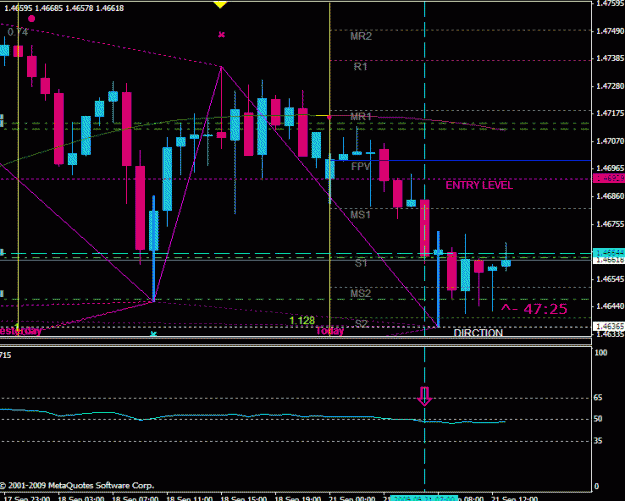This screenshot has width=625, height=501.
Task: Click the cyan highlighted crosshair time label
Action: pos(423,498)
